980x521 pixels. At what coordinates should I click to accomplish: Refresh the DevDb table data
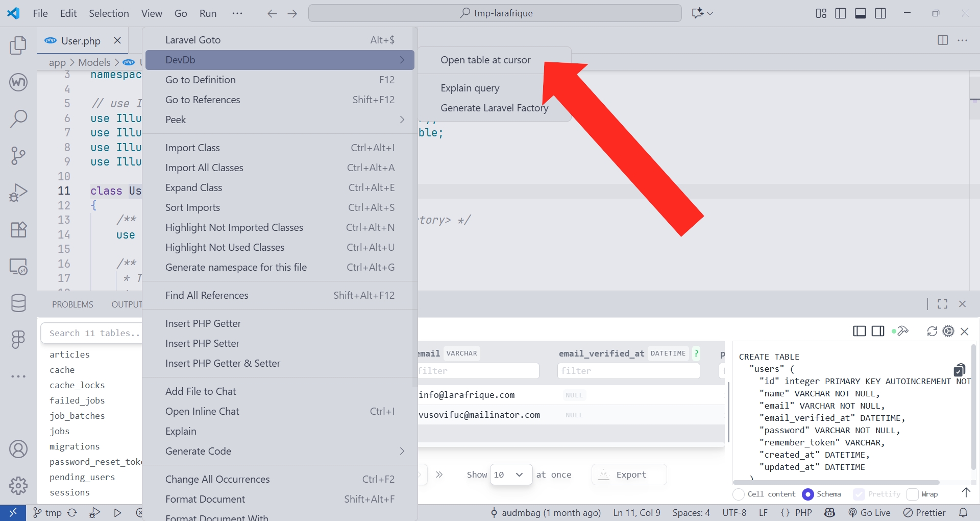pos(932,331)
